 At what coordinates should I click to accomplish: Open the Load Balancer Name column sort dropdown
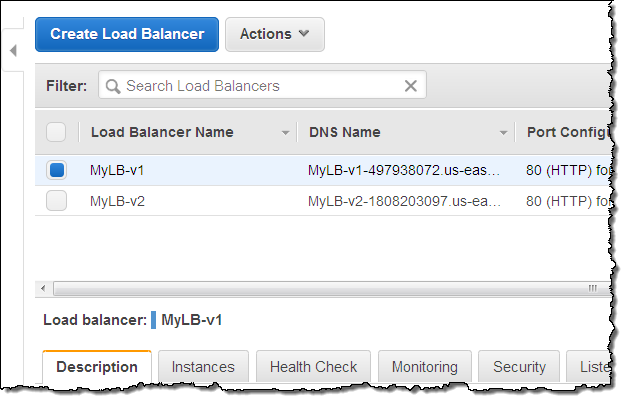[285, 133]
